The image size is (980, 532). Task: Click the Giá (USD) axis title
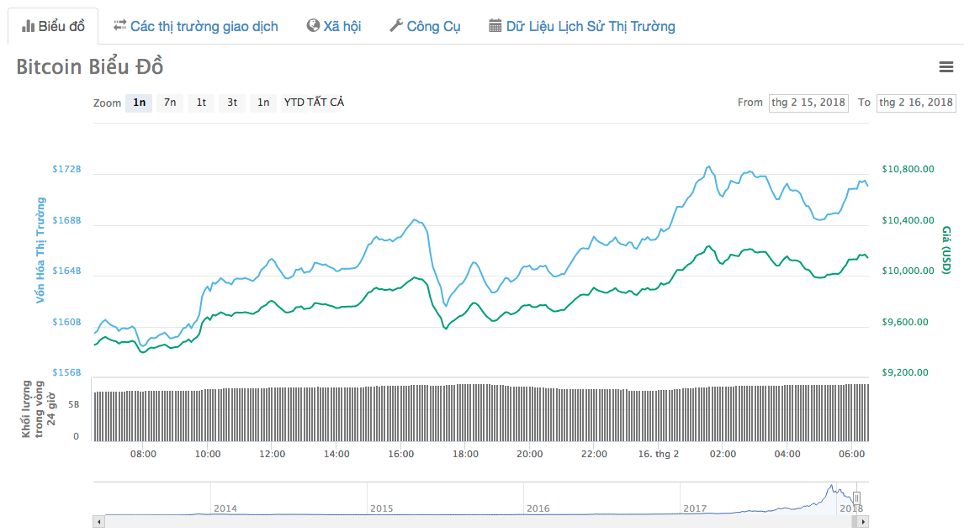(946, 250)
